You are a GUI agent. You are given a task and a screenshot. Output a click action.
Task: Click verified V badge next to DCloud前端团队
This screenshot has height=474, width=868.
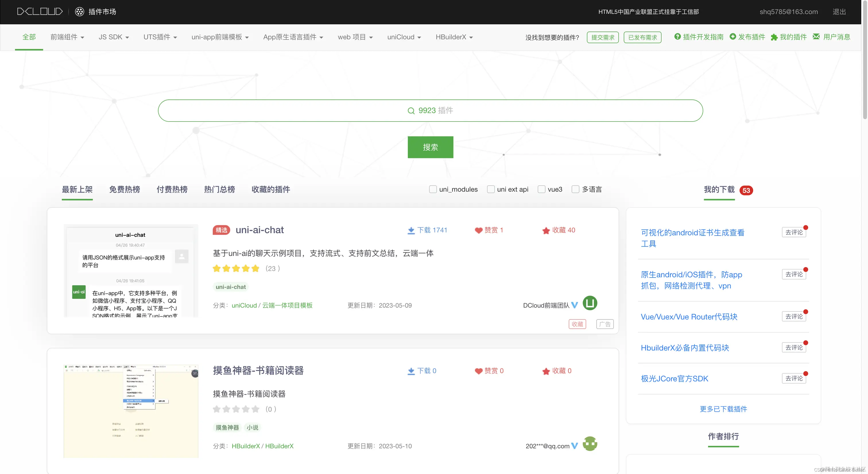coord(575,305)
